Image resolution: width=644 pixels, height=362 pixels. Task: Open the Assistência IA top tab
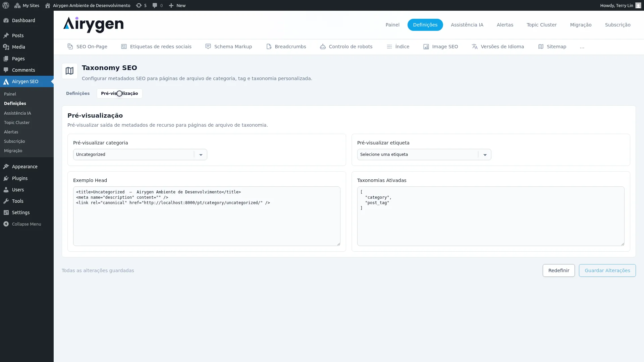pyautogui.click(x=467, y=25)
